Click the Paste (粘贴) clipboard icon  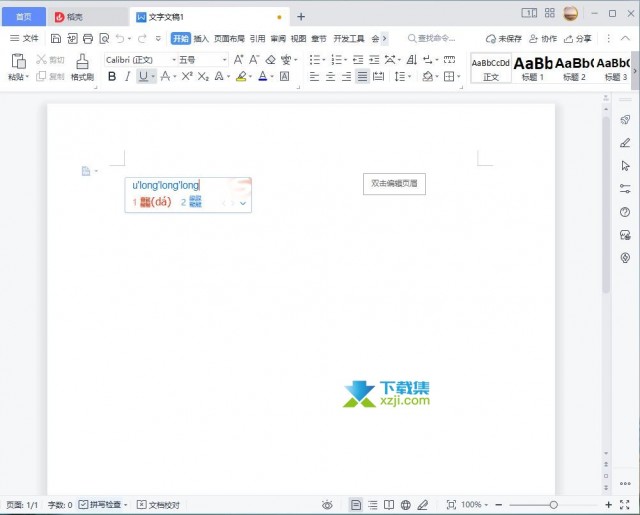click(18, 61)
